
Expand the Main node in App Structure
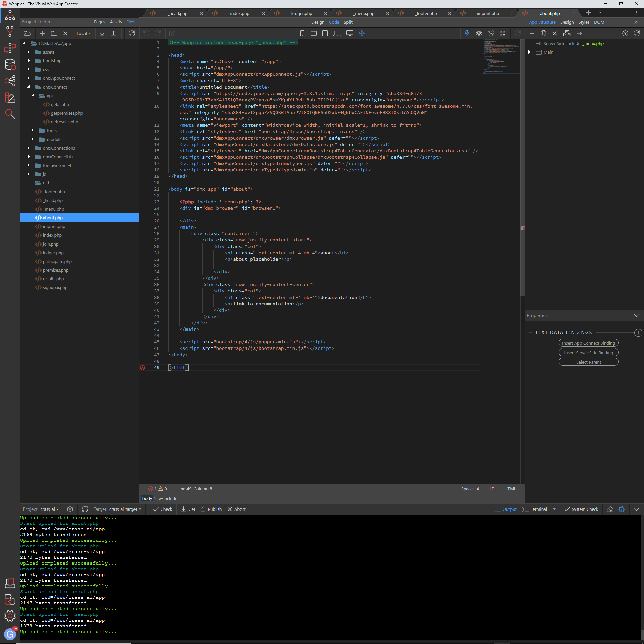pyautogui.click(x=529, y=52)
